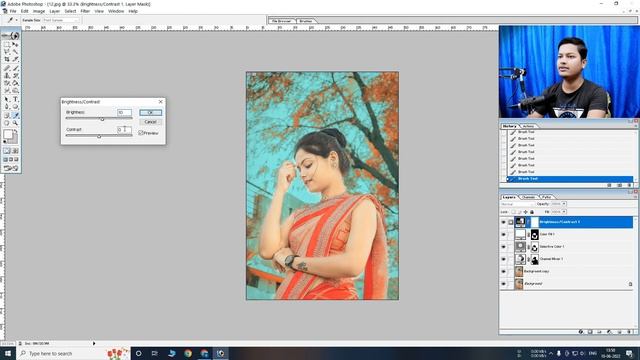Click delete history state trash icon
Viewport: 640px width, 360px height.
(x=629, y=185)
